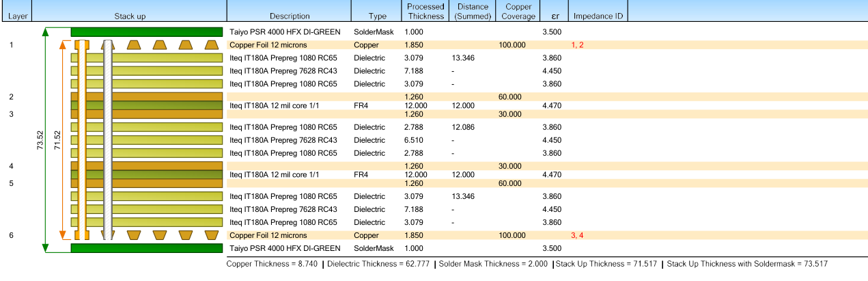The image size is (868, 281).
Task: Select the 6.510 processed thickness cell
Action: (x=415, y=140)
